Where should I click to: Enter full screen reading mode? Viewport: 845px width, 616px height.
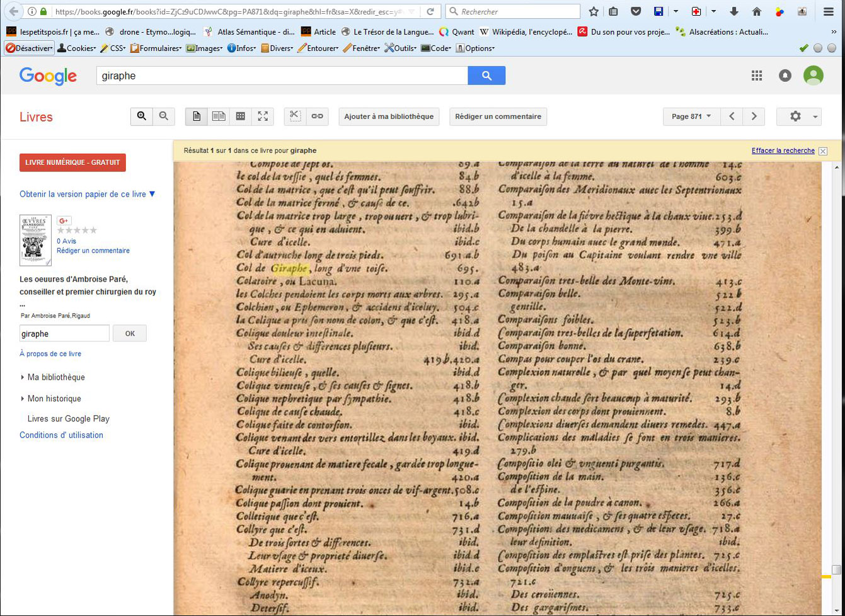pyautogui.click(x=263, y=117)
